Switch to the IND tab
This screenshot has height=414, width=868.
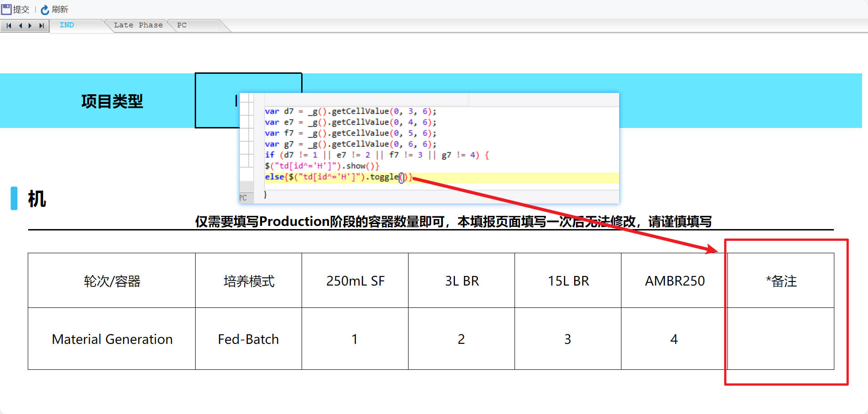[x=67, y=25]
